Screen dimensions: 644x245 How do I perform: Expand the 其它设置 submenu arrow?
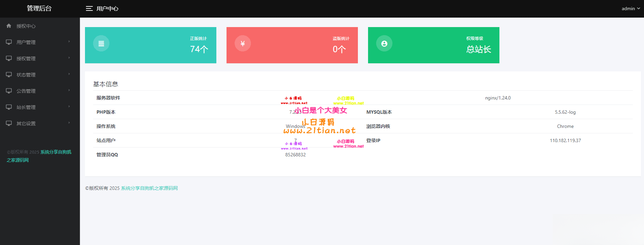click(69, 123)
